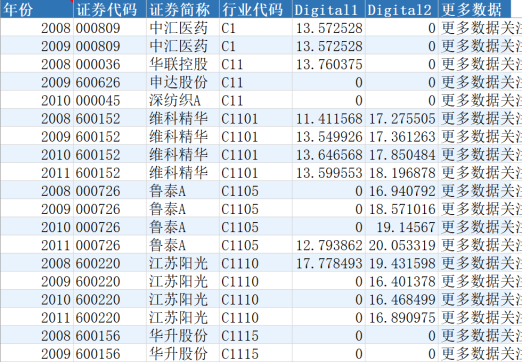The image size is (523, 363).
Task: Select the 更多数据 column header
Action: pyautogui.click(x=475, y=9)
